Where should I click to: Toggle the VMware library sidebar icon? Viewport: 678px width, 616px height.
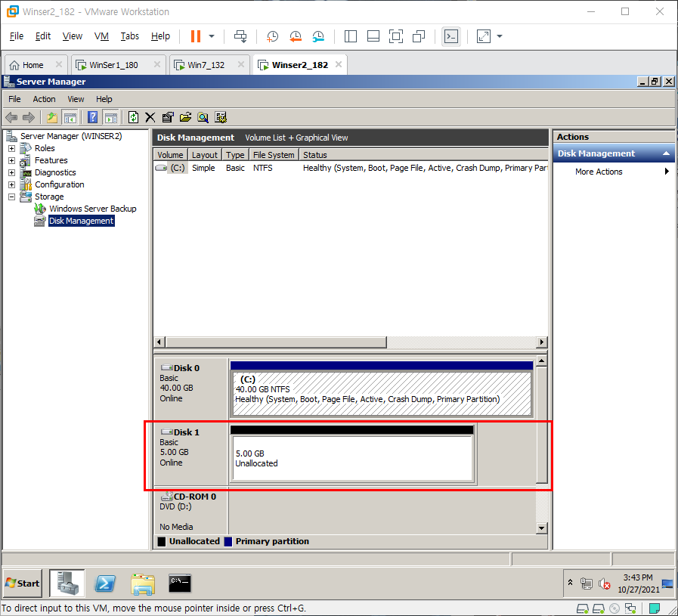(350, 36)
